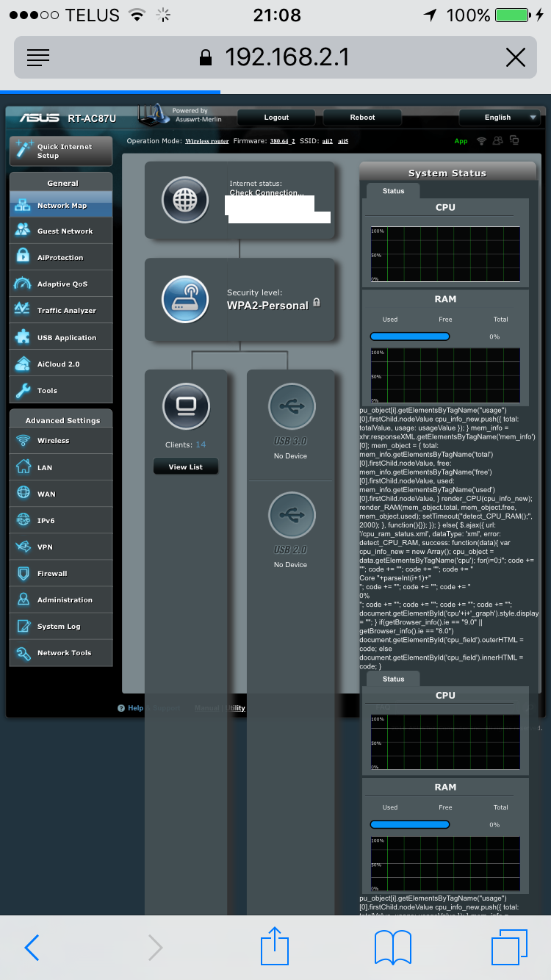
Task: Tap the Safari tabs icon
Action: (510, 948)
